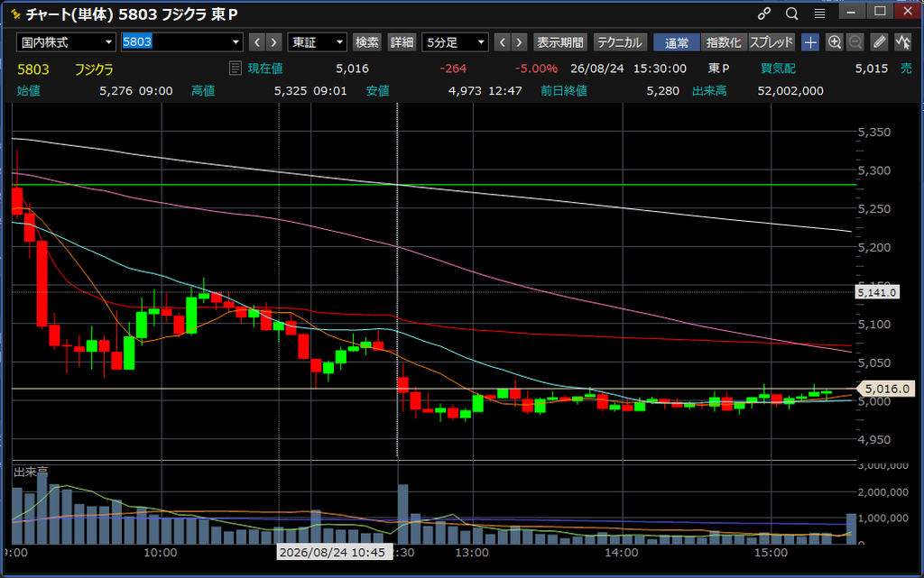Viewport: 924px width, 578px height.
Task: Click the 5803 code input field
Action: pos(175,42)
